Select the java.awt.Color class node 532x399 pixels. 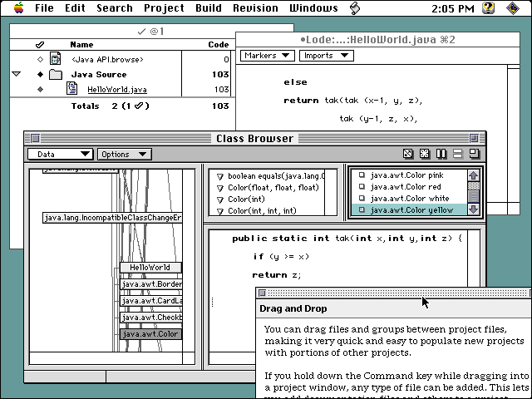click(x=150, y=334)
